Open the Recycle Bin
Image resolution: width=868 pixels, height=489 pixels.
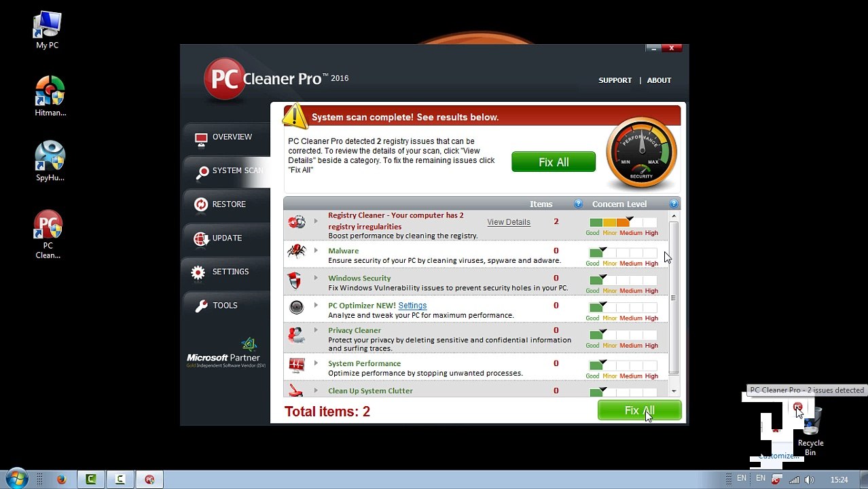[810, 432]
